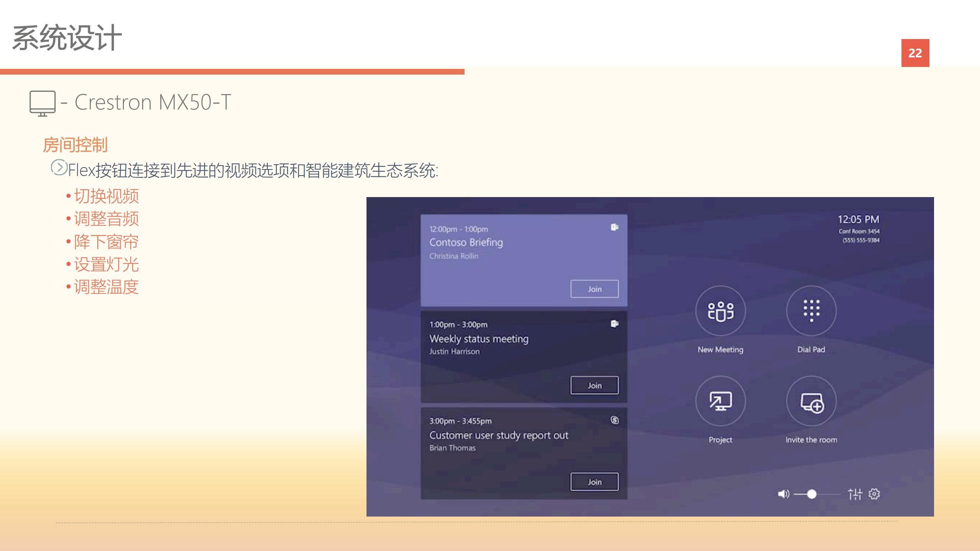Click Teams icon on Weekly status meeting card
Screen dimensions: 980x551
pos(615,324)
